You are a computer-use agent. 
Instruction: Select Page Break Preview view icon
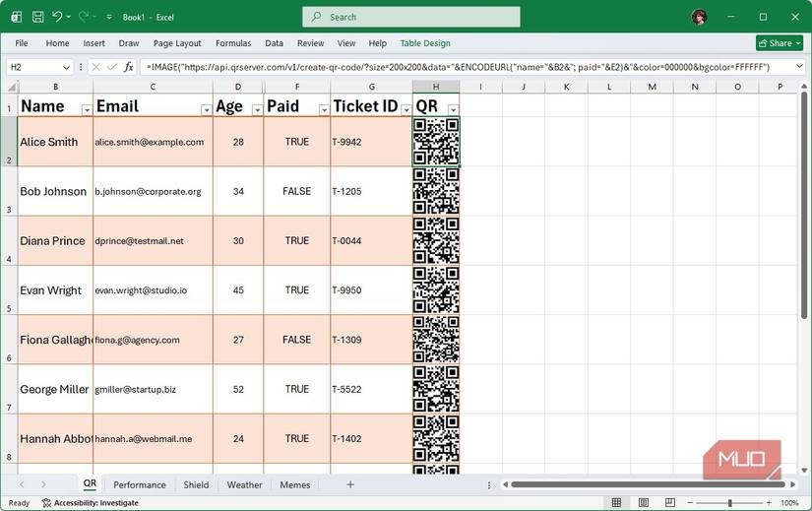671,503
